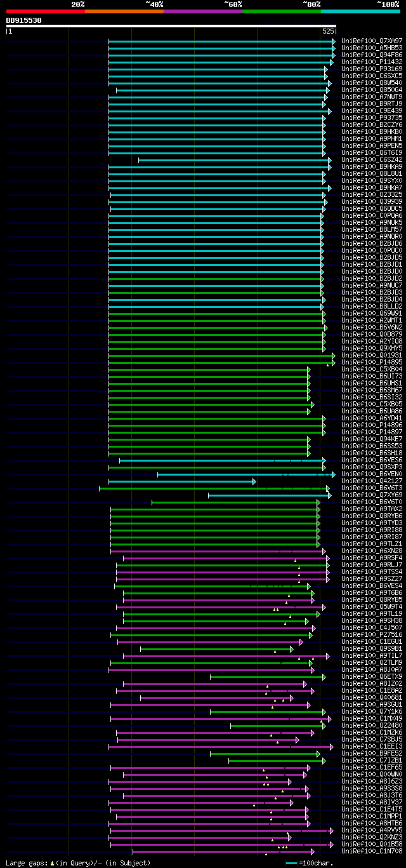
Task: Select label UniRef100_A9PHM1
Action: tap(372, 138)
